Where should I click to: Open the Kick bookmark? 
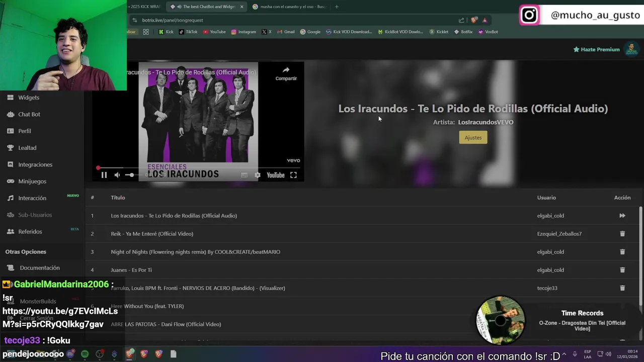(166, 32)
